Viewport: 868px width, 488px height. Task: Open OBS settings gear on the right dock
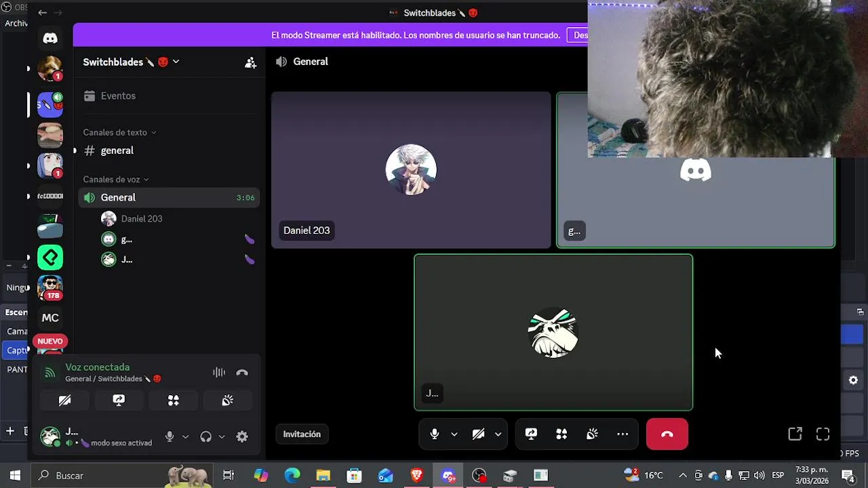[853, 380]
